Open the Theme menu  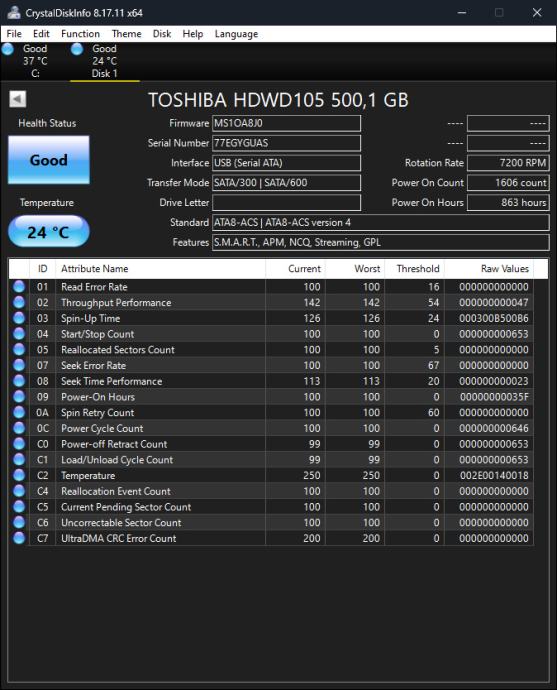tap(127, 34)
